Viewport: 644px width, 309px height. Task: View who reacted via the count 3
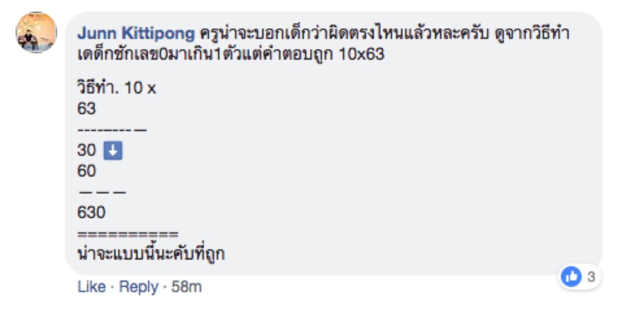[x=591, y=277]
